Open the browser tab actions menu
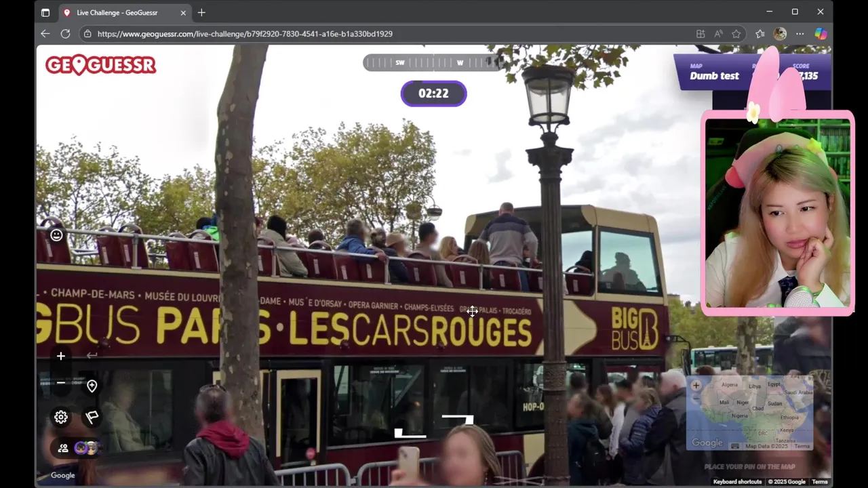The height and width of the screenshot is (488, 868). tap(45, 12)
